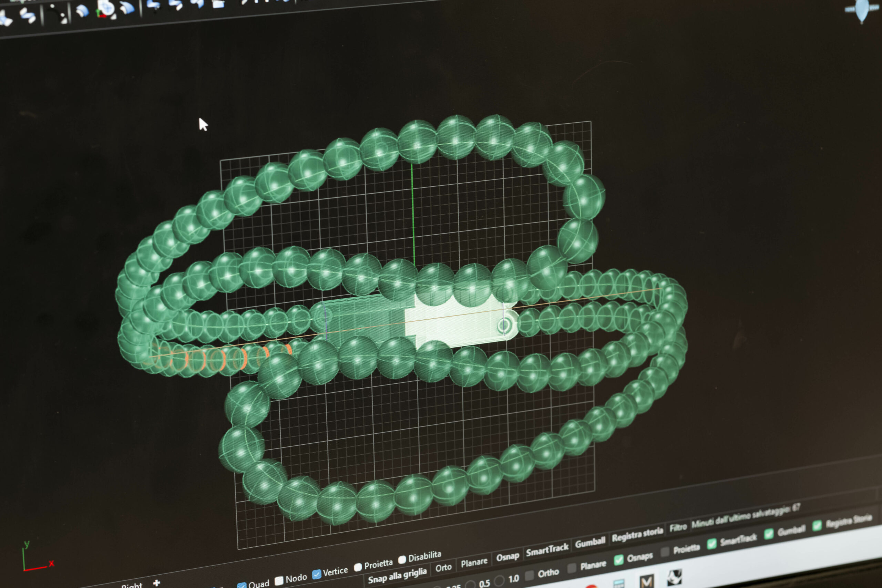Uncheck the Registra Storia checkbox
The height and width of the screenshot is (588, 882).
[817, 526]
